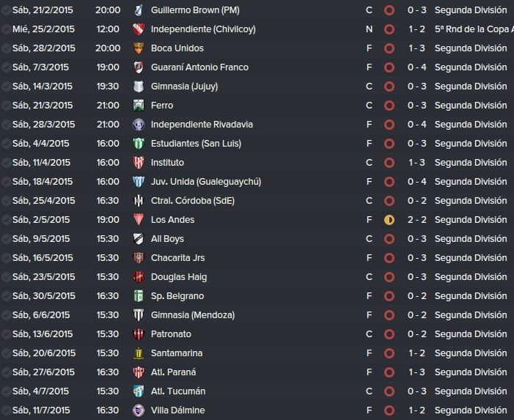Click the All Boys club badge
This screenshot has height=420, width=514.
pos(139,239)
